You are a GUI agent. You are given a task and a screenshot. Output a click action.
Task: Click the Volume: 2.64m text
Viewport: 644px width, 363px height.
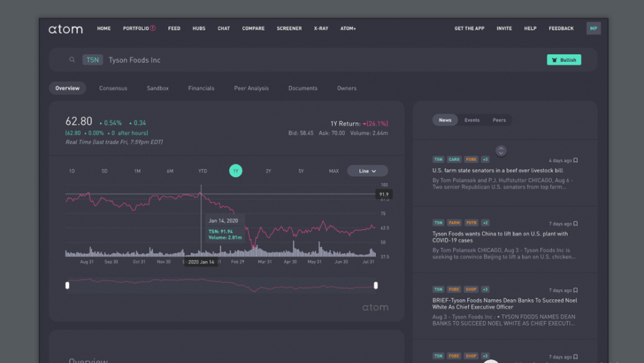click(x=369, y=133)
